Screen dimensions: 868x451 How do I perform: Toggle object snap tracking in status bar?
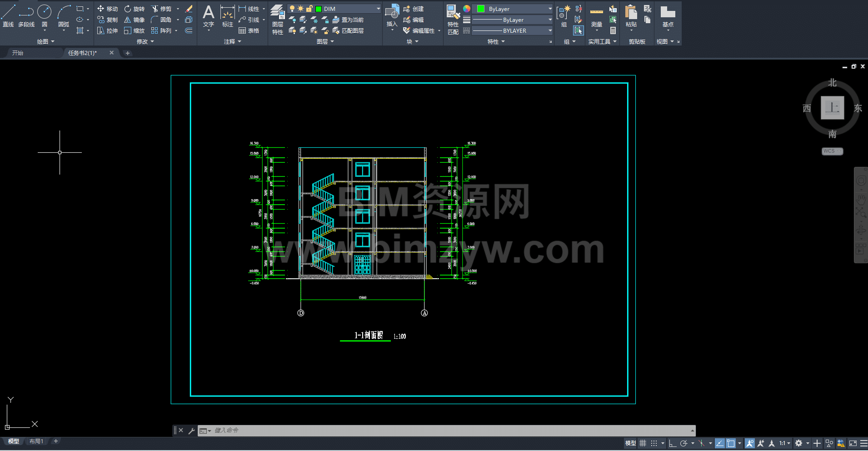720,443
